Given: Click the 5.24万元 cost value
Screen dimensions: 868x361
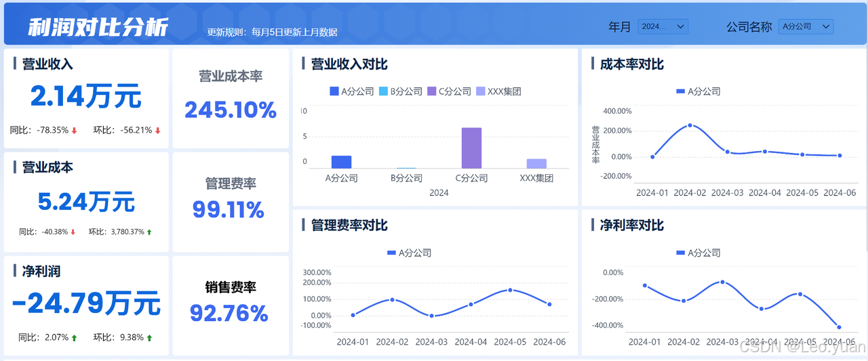Looking at the screenshot, I should pyautogui.click(x=86, y=201).
